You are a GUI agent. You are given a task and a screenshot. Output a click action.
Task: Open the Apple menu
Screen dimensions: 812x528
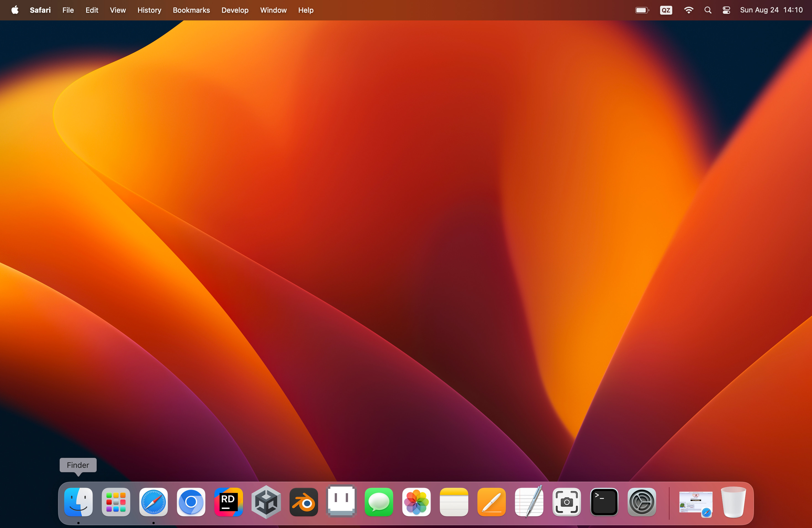pos(15,10)
